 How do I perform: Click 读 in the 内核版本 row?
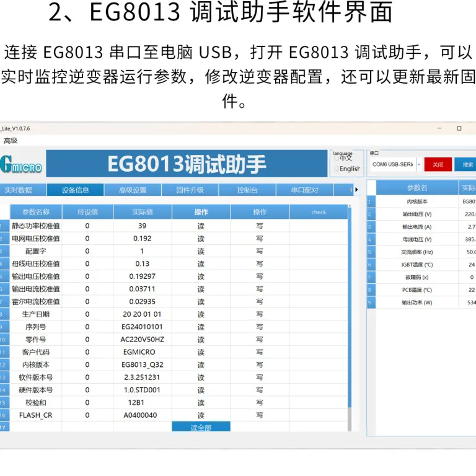pyautogui.click(x=201, y=364)
